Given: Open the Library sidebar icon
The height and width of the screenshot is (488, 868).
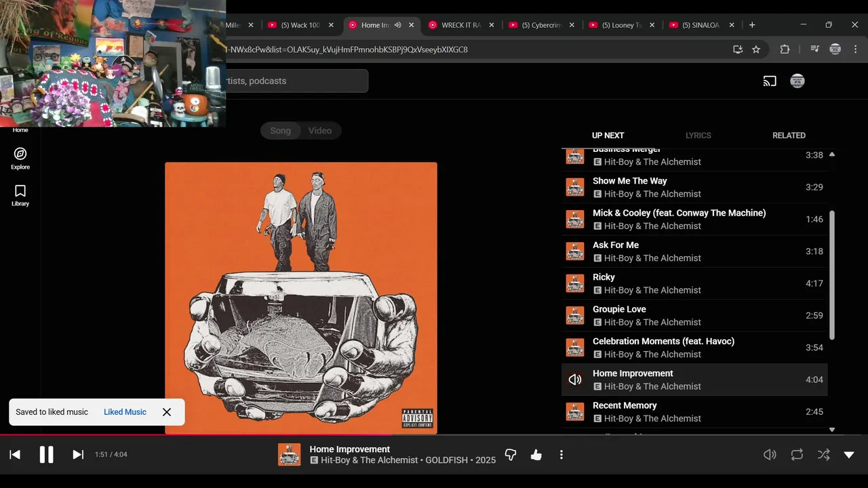Looking at the screenshot, I should click(20, 191).
